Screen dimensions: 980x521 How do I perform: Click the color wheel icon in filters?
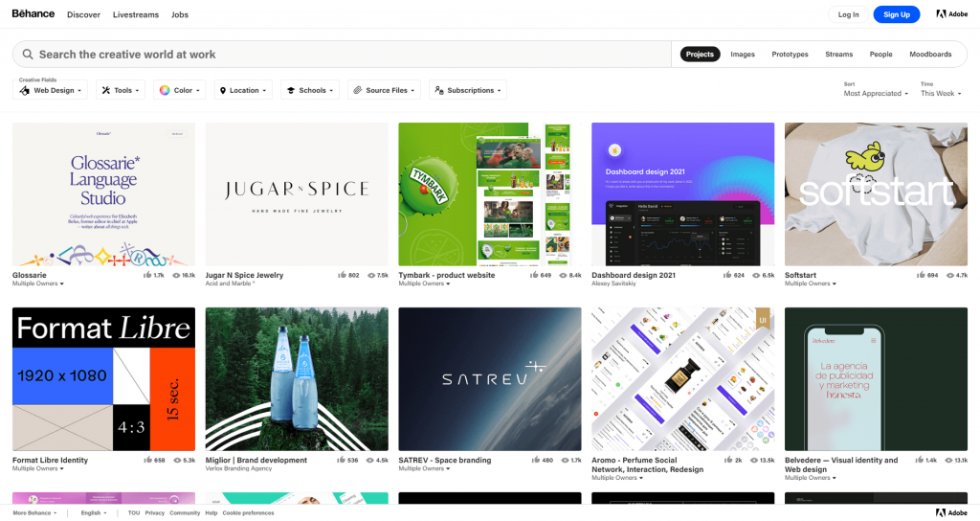point(165,90)
